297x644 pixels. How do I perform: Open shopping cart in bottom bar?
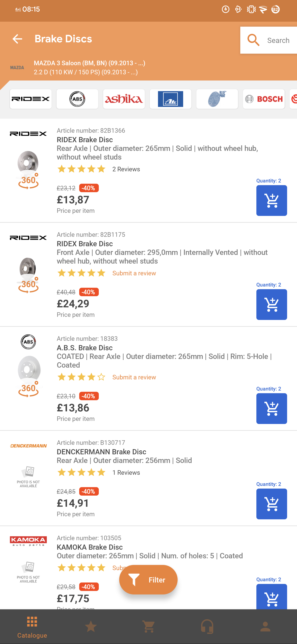point(149,626)
